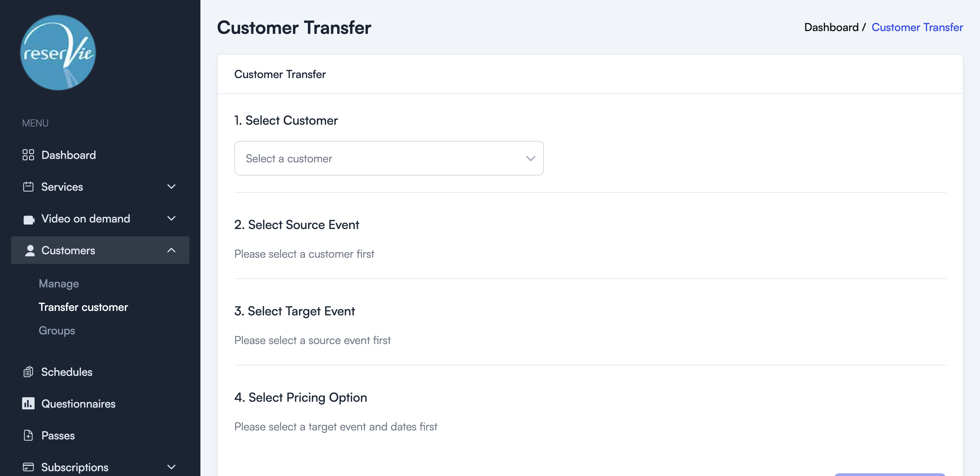Select the Customers person icon
The image size is (980, 476).
29,250
